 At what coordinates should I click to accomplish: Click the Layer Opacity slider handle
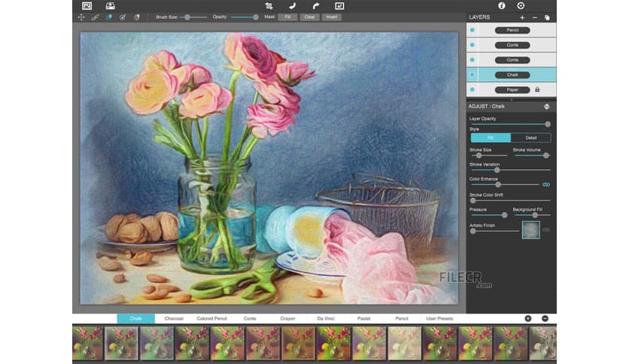(548, 124)
